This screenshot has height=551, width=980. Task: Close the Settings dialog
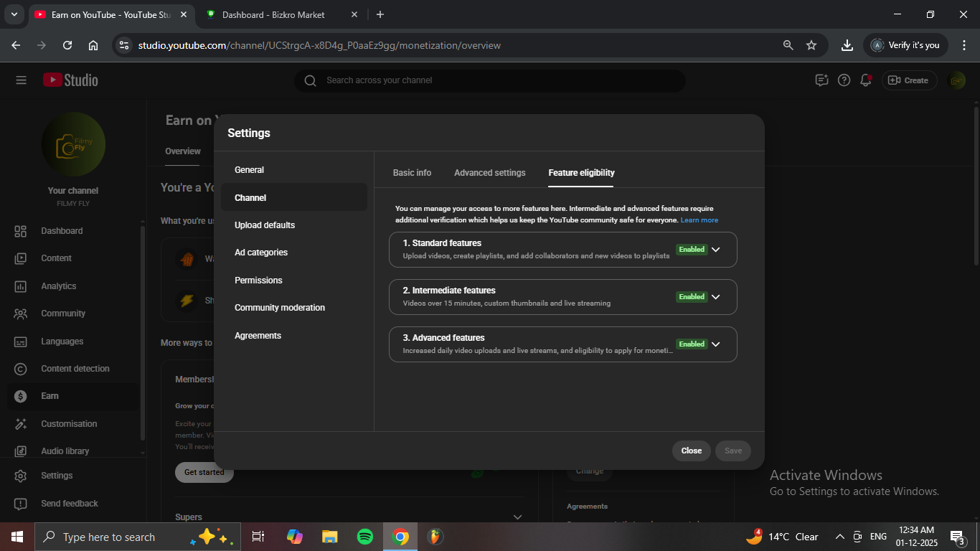tap(691, 451)
